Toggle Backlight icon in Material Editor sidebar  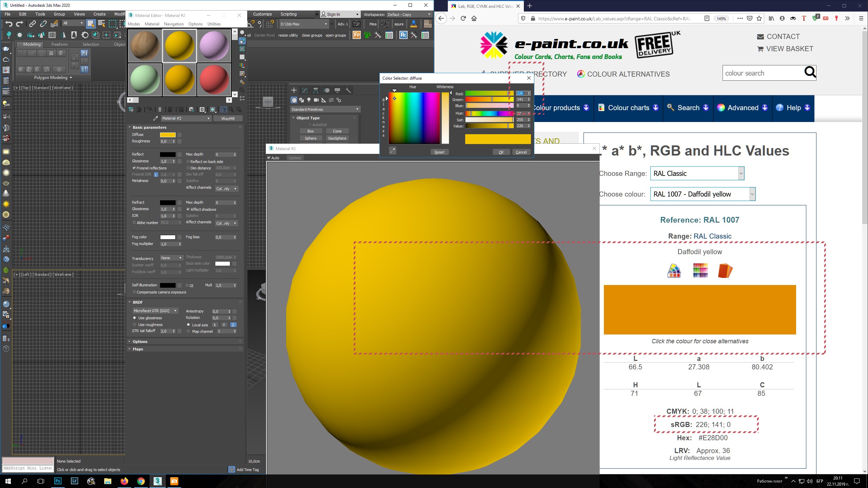[x=242, y=41]
